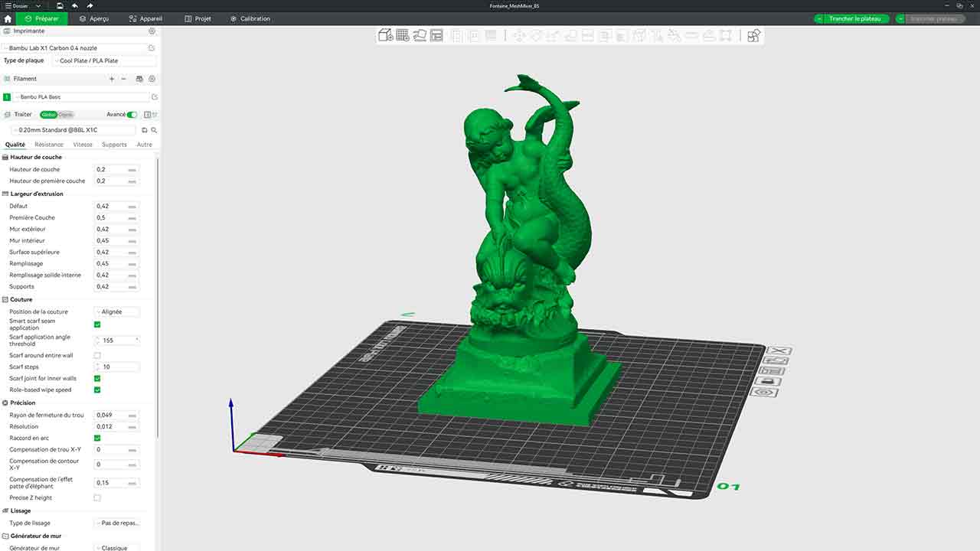Enable the Precise Z height checkbox

coord(97,498)
